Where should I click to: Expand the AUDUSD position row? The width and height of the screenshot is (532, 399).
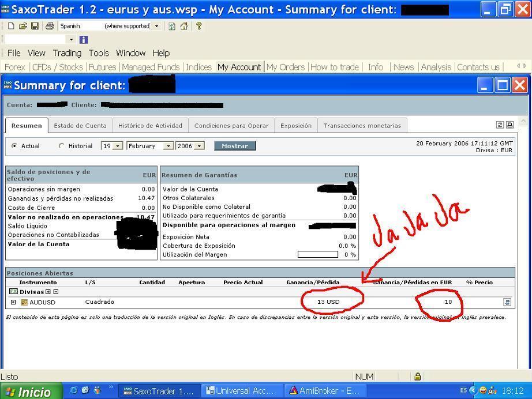13,302
